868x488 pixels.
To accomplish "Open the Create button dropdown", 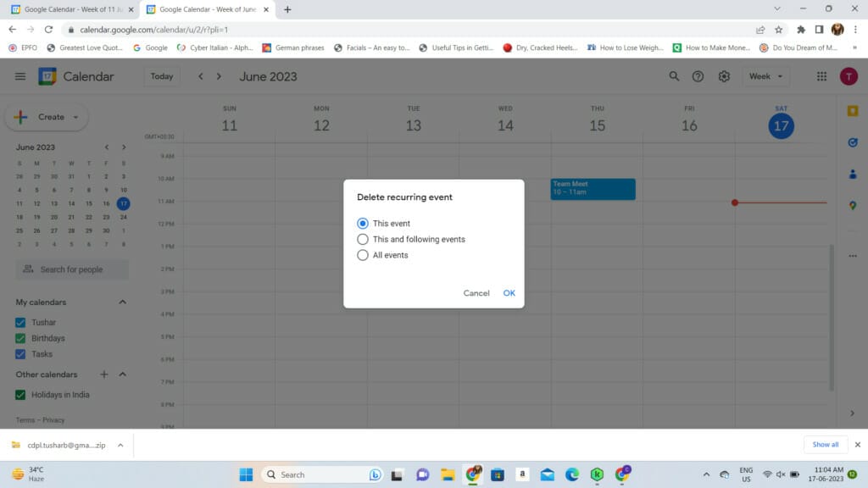I will tap(75, 117).
